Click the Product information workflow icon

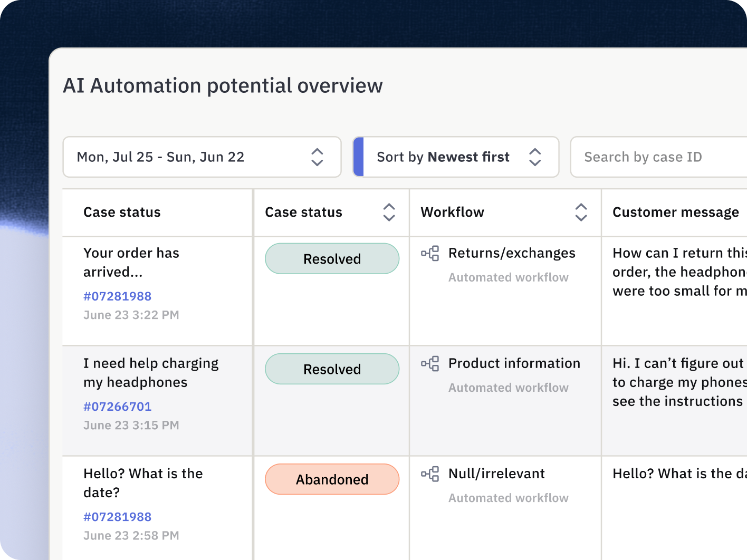point(430,364)
